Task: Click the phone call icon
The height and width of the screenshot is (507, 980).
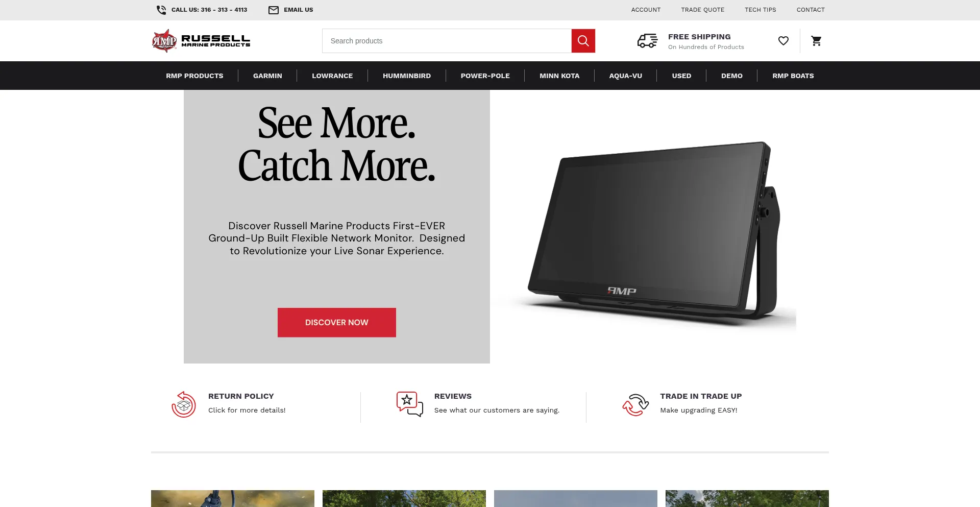Action: [x=161, y=10]
